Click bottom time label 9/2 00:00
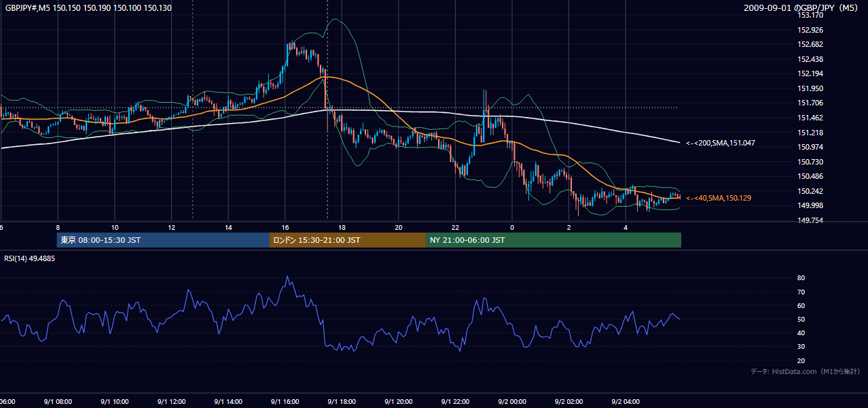The width and height of the screenshot is (868, 408). pos(512,401)
